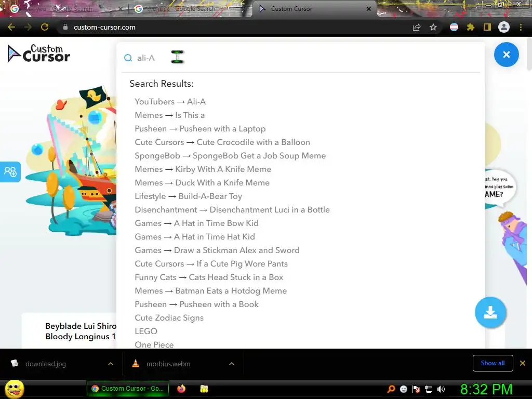This screenshot has height=399, width=532.
Task: Click the tray magnifier icon
Action: [391, 389]
